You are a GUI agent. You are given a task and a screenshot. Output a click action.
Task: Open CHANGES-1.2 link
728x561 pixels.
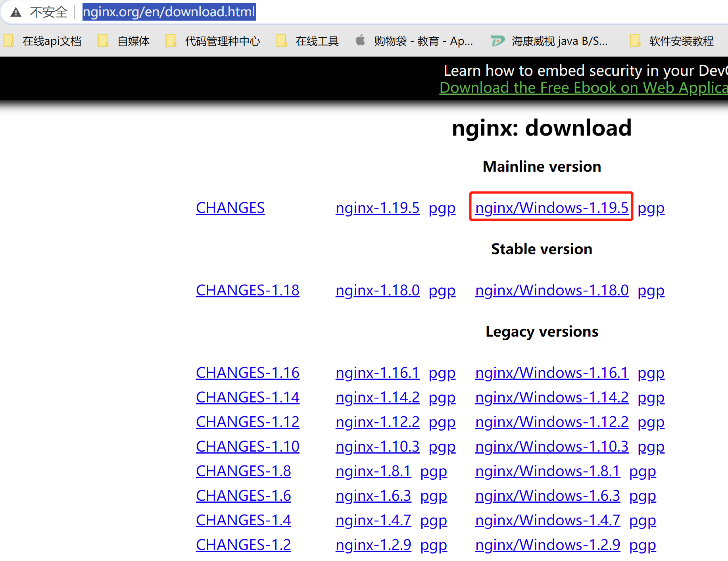[x=243, y=545]
